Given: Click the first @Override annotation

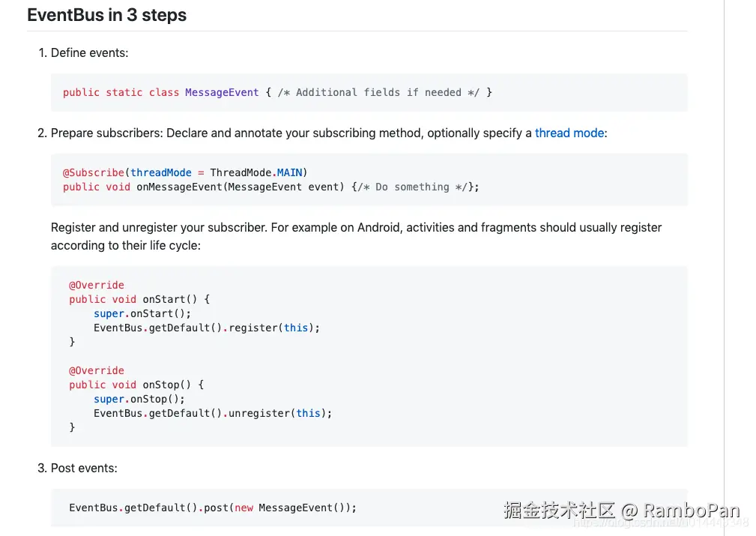Looking at the screenshot, I should pyautogui.click(x=97, y=285).
